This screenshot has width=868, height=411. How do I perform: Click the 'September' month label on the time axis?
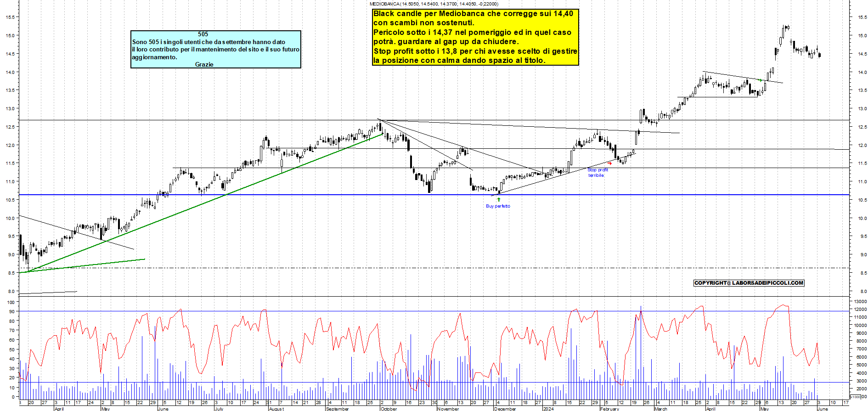[338, 409]
